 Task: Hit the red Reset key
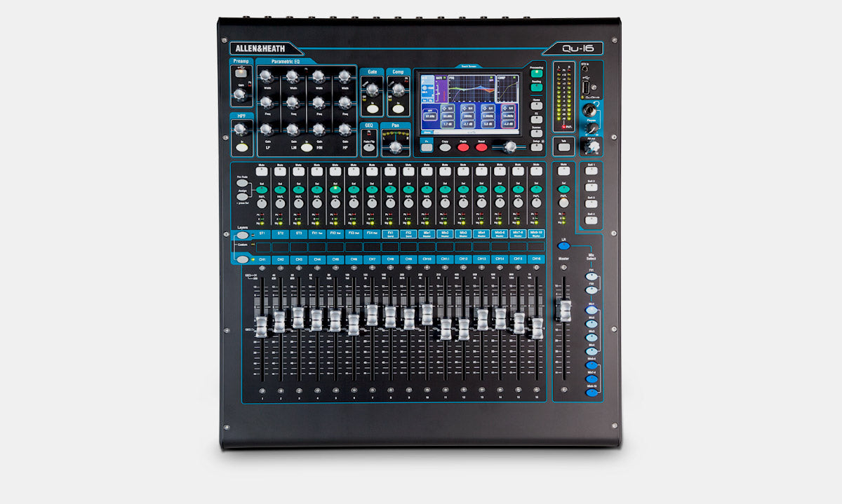[481, 148]
